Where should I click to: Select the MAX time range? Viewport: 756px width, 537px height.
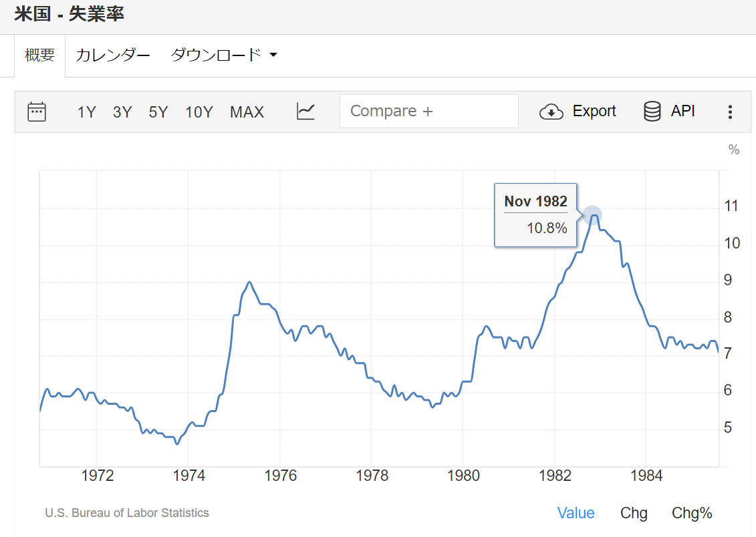click(x=247, y=112)
